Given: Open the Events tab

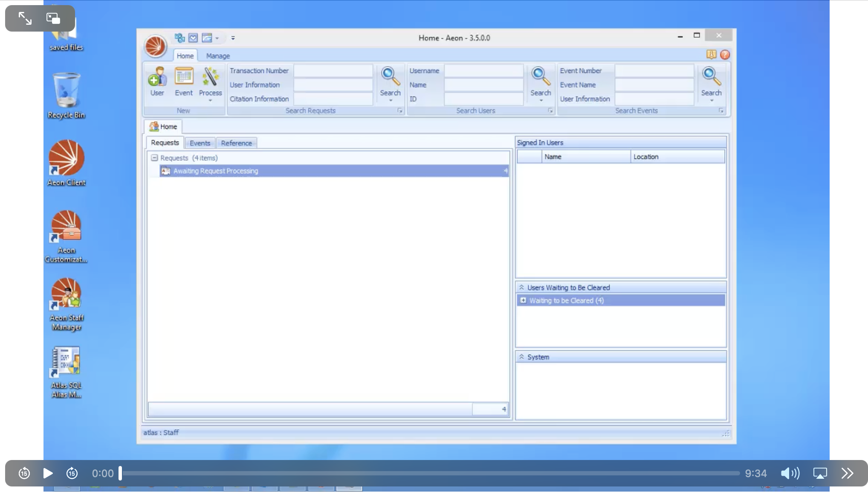Looking at the screenshot, I should coord(200,143).
